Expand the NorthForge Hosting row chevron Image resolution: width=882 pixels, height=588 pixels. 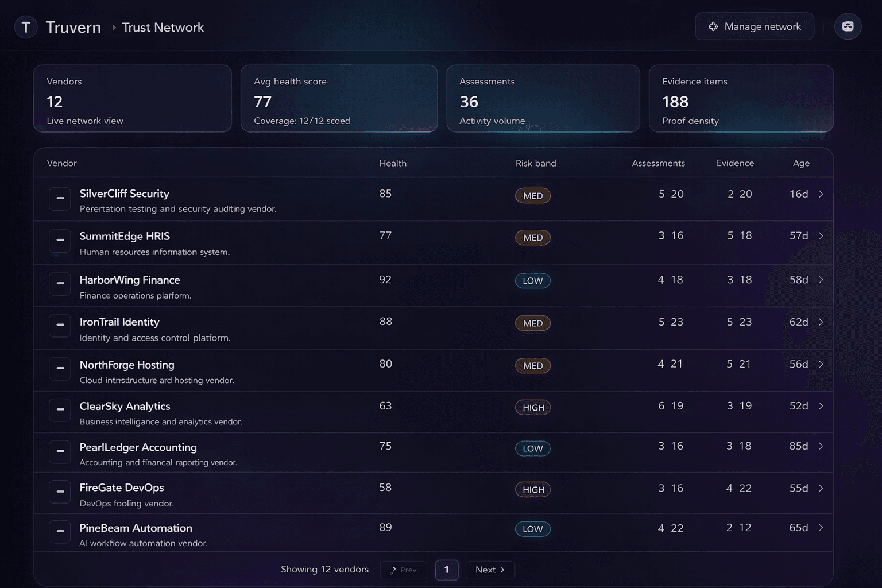(x=821, y=364)
